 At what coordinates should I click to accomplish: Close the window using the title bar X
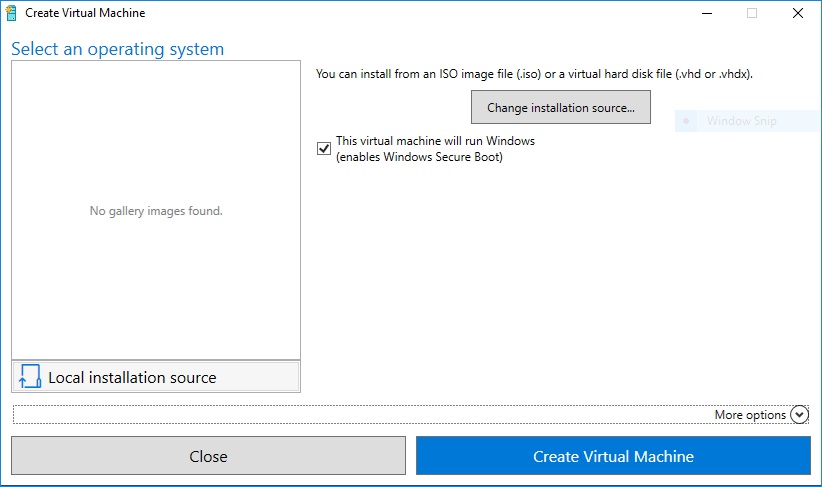[797, 14]
